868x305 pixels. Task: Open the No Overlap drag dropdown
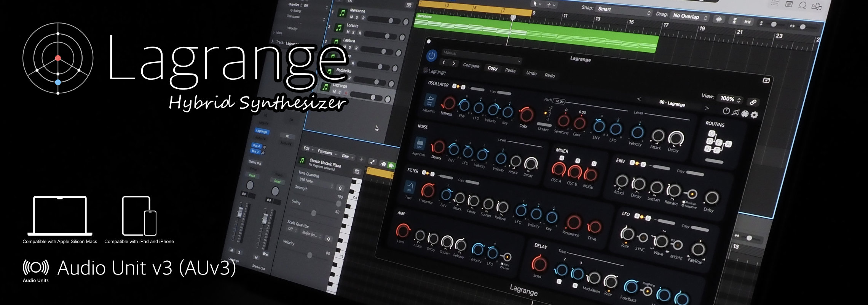(690, 16)
